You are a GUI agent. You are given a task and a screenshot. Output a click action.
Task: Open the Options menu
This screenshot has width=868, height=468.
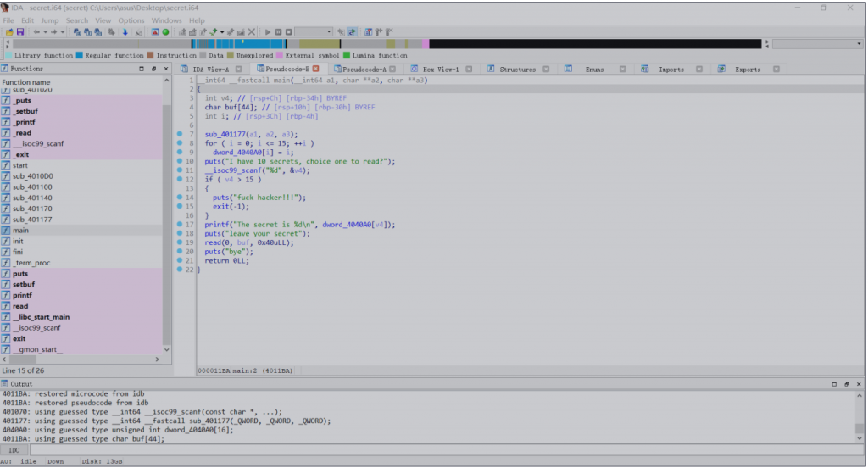coord(131,20)
